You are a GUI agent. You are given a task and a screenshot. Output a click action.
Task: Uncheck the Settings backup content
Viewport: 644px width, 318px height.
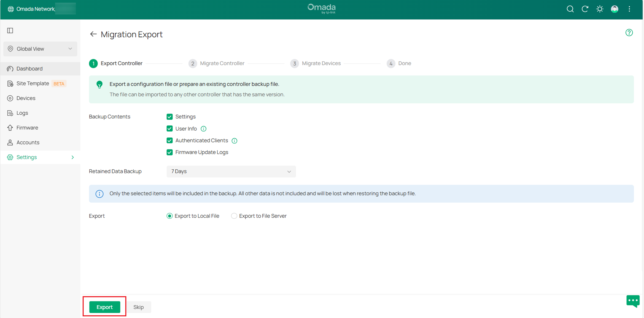tap(169, 117)
